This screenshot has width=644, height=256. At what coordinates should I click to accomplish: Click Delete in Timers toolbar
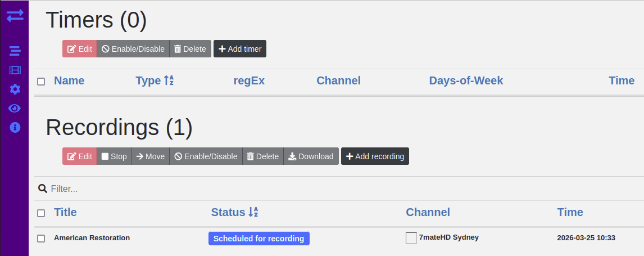[190, 49]
